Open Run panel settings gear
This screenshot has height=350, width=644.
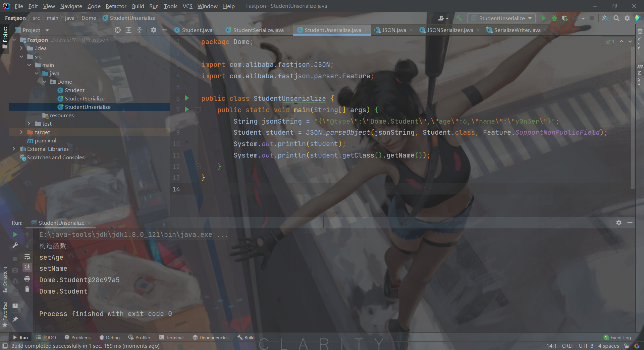619,223
